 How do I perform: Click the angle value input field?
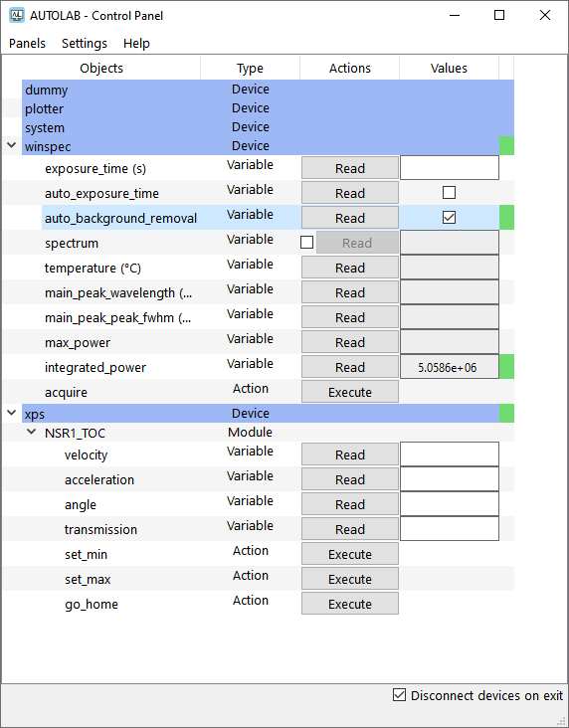(450, 504)
